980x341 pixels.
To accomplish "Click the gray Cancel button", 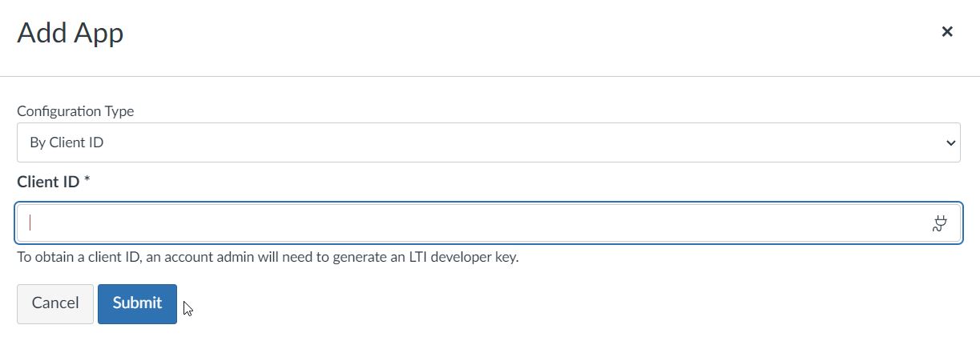I will 55,303.
